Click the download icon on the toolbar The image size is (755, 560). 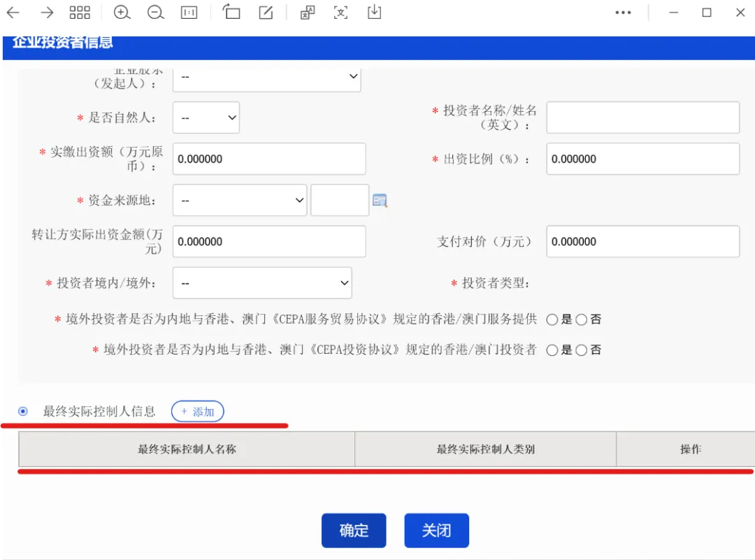pyautogui.click(x=374, y=12)
